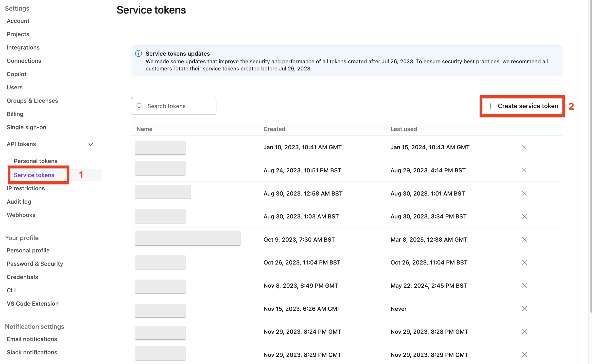Click the search magnifier icon in the tokens search bar

click(x=139, y=106)
